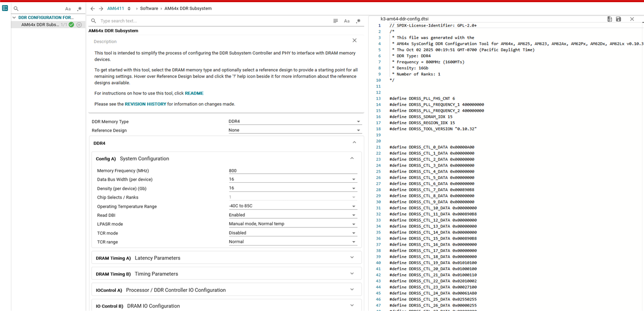This screenshot has width=644, height=311.
Task: Toggle match case in left sidebar search
Action: click(68, 9)
